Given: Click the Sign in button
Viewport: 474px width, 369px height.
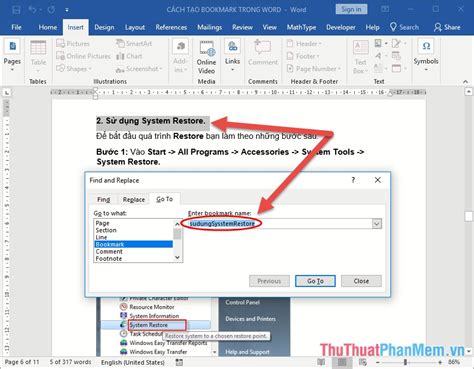Looking at the screenshot, I should (x=351, y=9).
